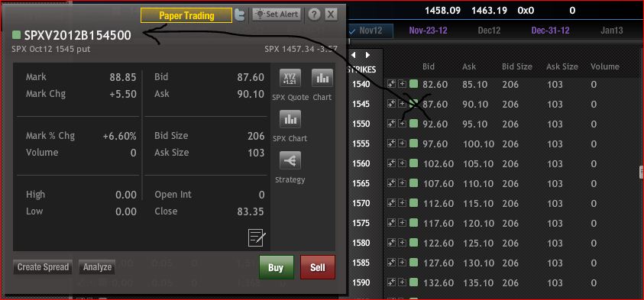Click the plus icon in the 1585 strike row
The width and height of the screenshot is (644, 300).
pyautogui.click(x=402, y=263)
